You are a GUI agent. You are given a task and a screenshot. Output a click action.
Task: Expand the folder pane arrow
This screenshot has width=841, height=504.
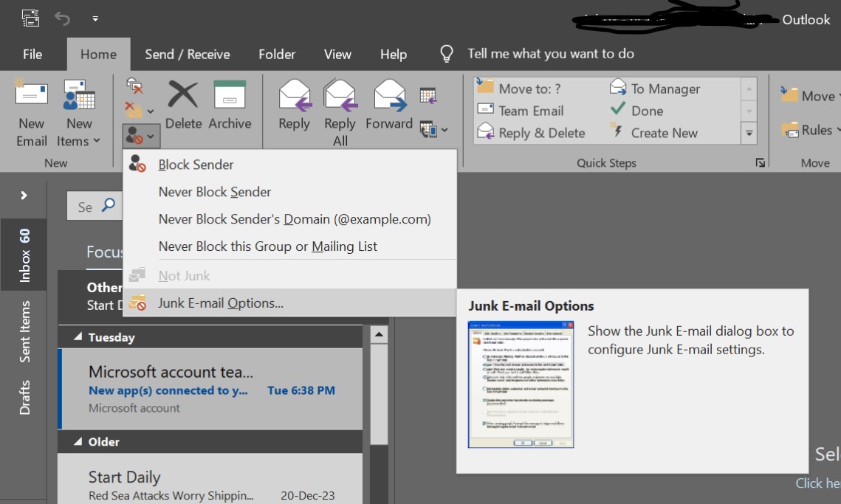(x=24, y=195)
